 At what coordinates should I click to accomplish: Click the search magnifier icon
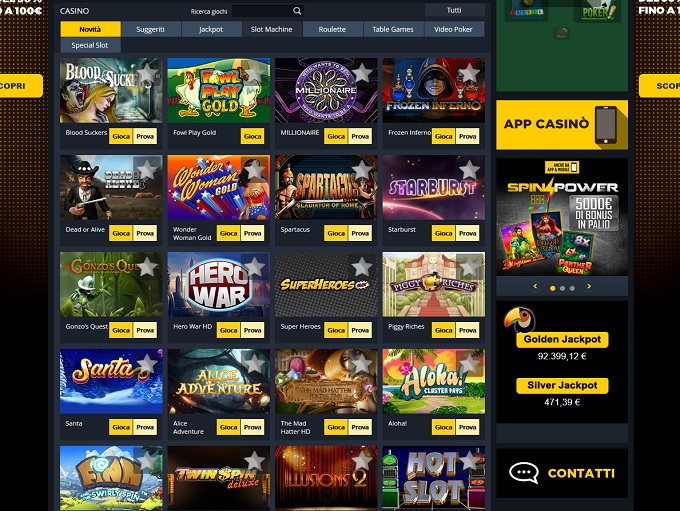[297, 11]
